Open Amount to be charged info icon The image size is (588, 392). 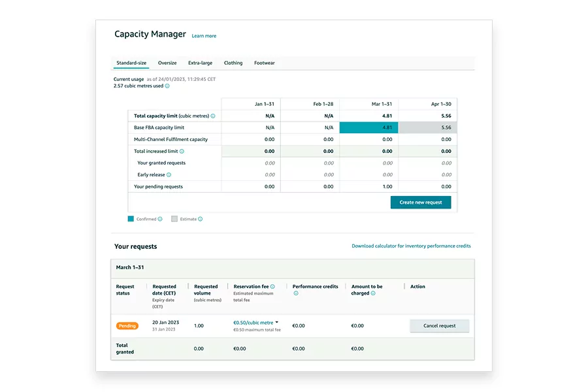373,293
